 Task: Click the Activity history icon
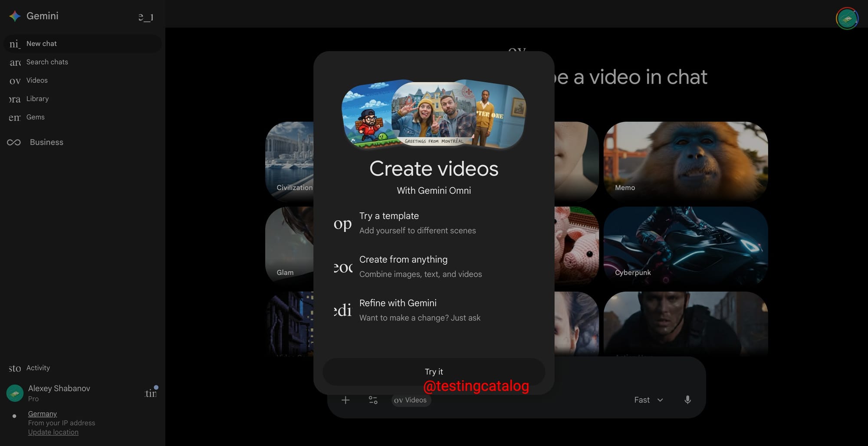pyautogui.click(x=15, y=368)
